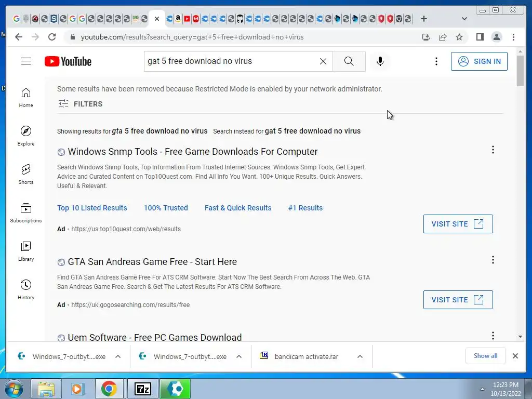Open the #1 Results link
532x399 pixels.
305,208
